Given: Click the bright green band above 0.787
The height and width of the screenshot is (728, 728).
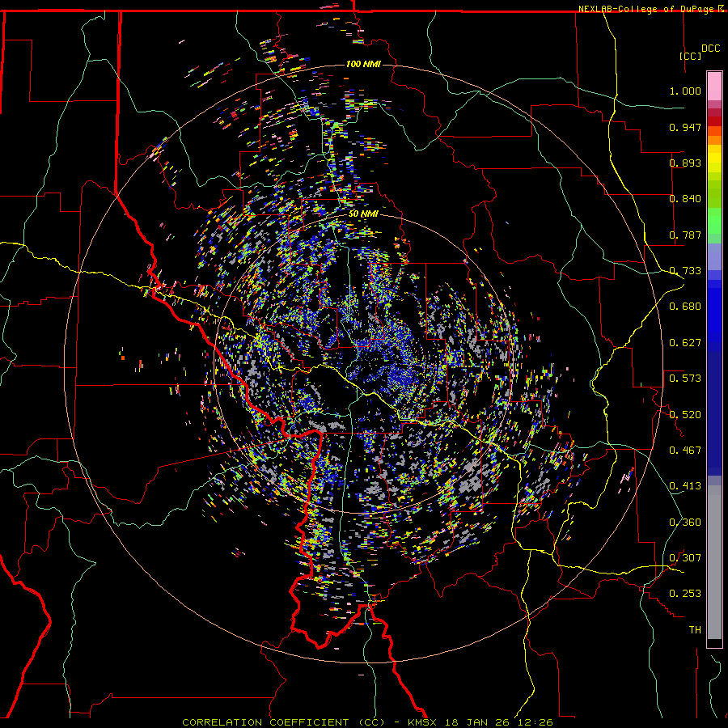Looking at the screenshot, I should coord(714,221).
